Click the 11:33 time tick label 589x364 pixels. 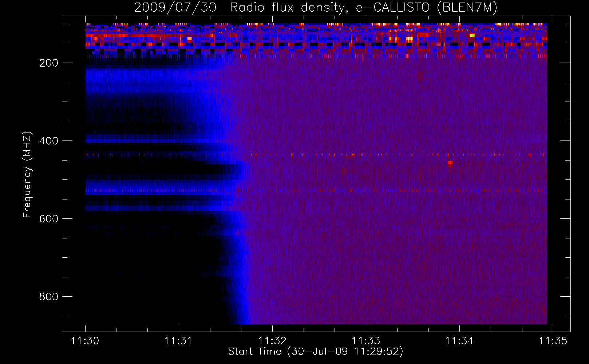click(366, 341)
